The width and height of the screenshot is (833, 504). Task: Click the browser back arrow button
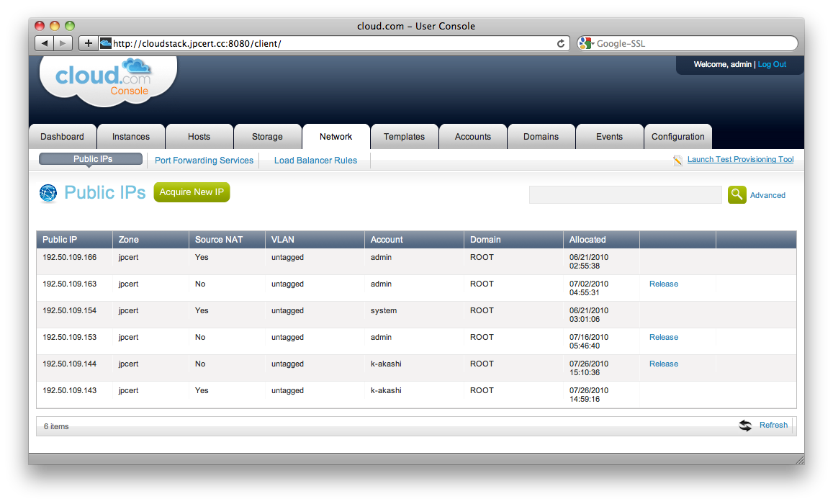point(45,43)
